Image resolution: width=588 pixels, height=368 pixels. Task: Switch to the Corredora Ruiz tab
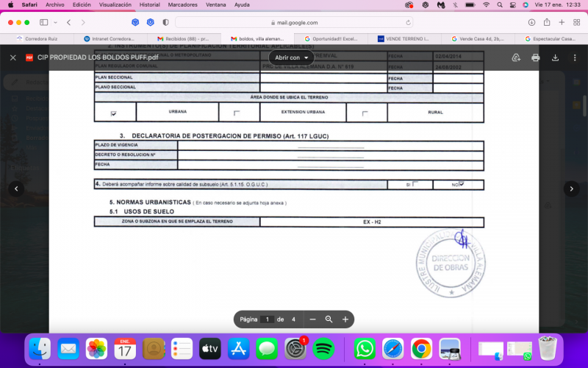(x=37, y=39)
